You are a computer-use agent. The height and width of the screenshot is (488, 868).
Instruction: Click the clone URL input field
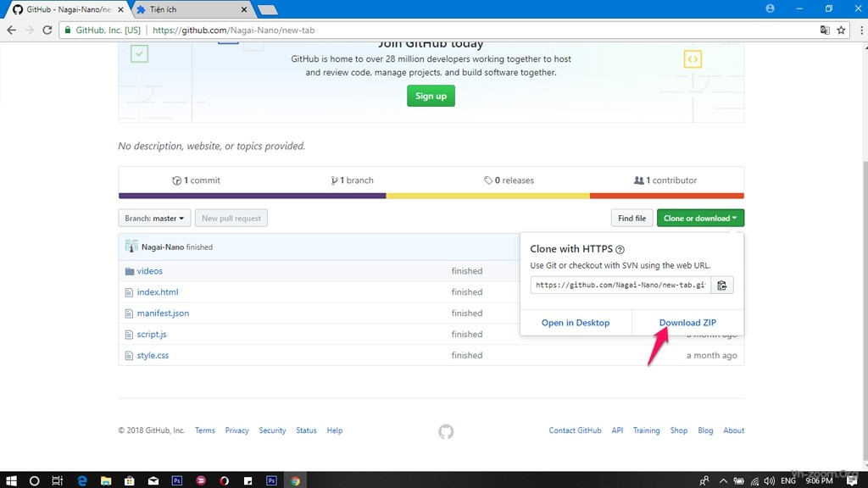(x=620, y=285)
